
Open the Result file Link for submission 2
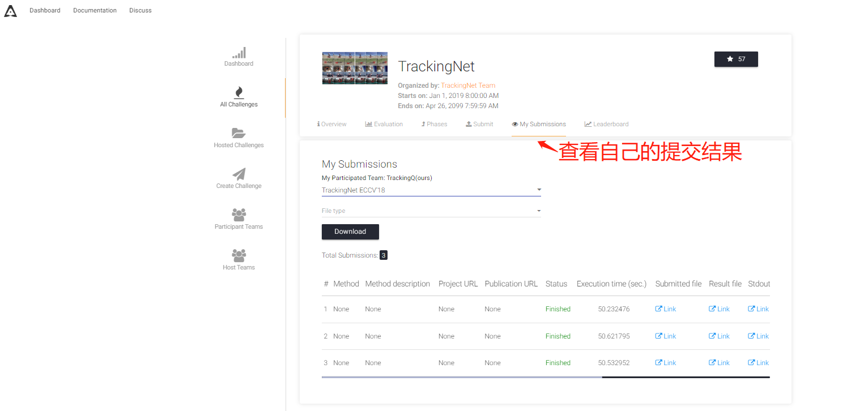click(x=718, y=336)
